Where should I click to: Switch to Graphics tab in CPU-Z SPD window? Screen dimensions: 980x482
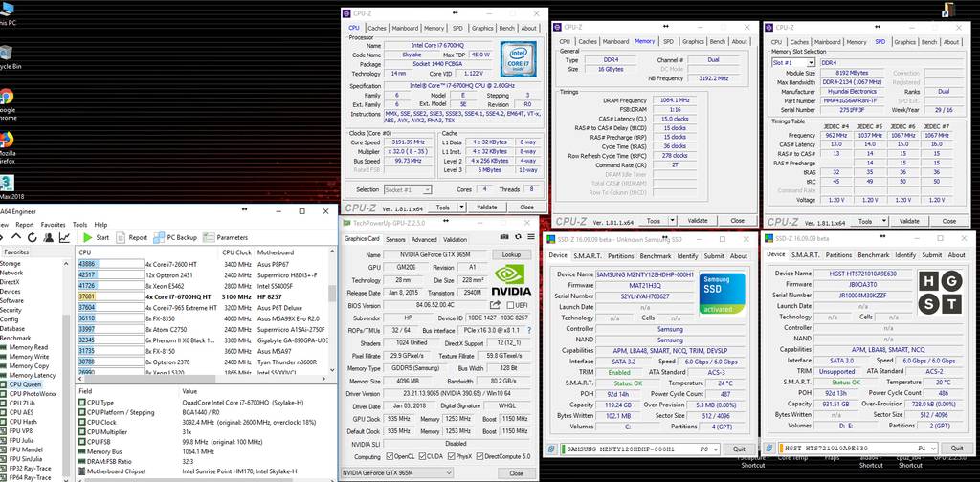click(x=904, y=42)
